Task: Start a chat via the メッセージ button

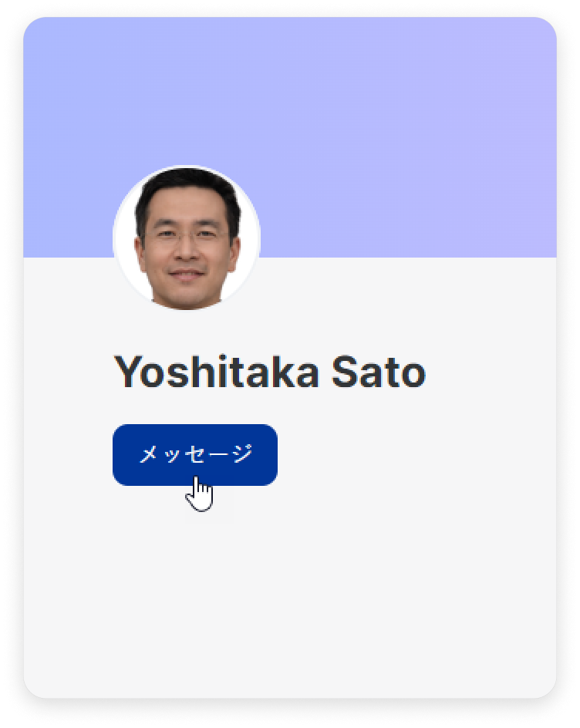Action: pyautogui.click(x=195, y=454)
